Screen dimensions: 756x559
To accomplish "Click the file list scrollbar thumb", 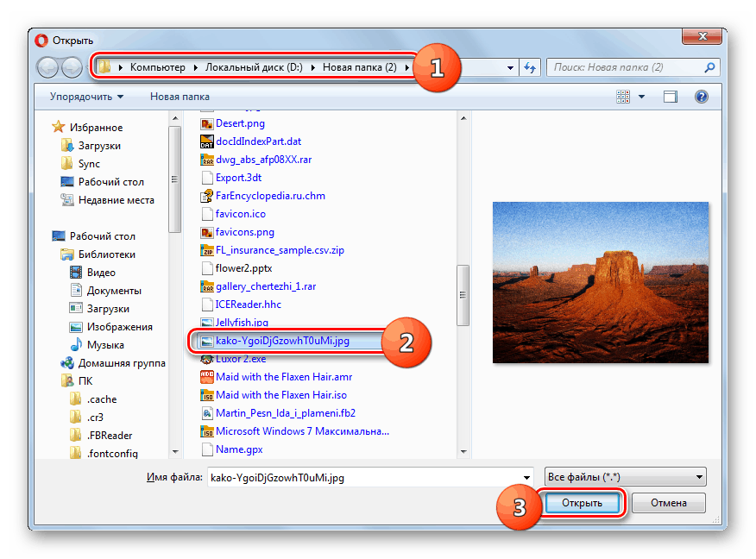I will point(463,295).
